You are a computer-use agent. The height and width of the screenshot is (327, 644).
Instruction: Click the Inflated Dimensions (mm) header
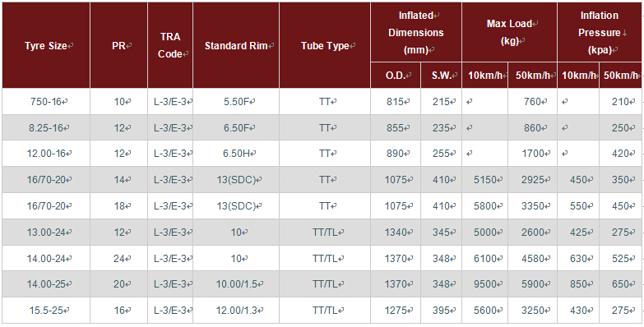tap(416, 32)
